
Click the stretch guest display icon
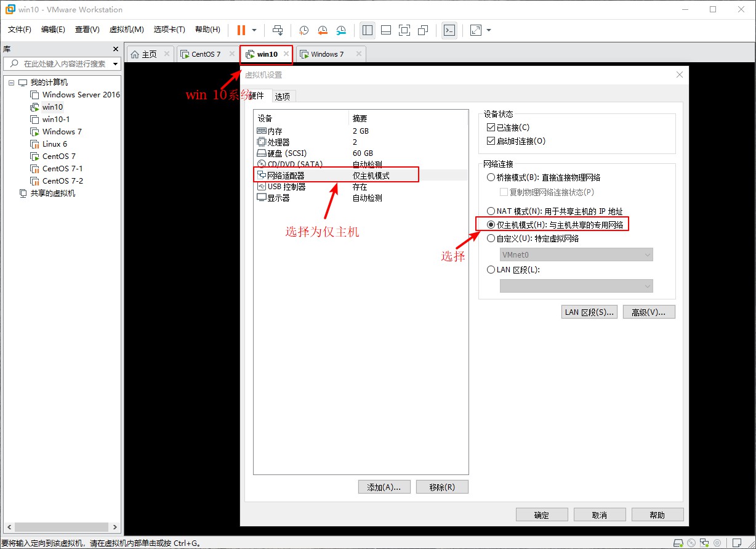click(476, 30)
